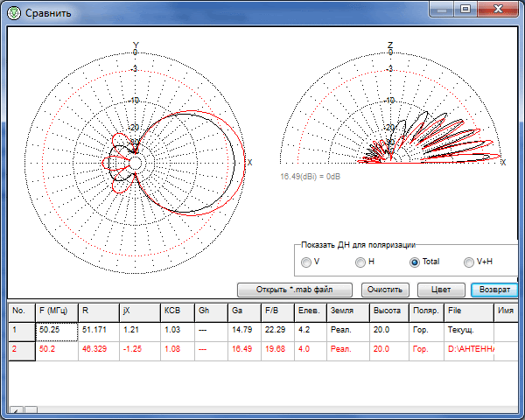Click the F/B value 22.29
The image size is (525, 420).
278,332
